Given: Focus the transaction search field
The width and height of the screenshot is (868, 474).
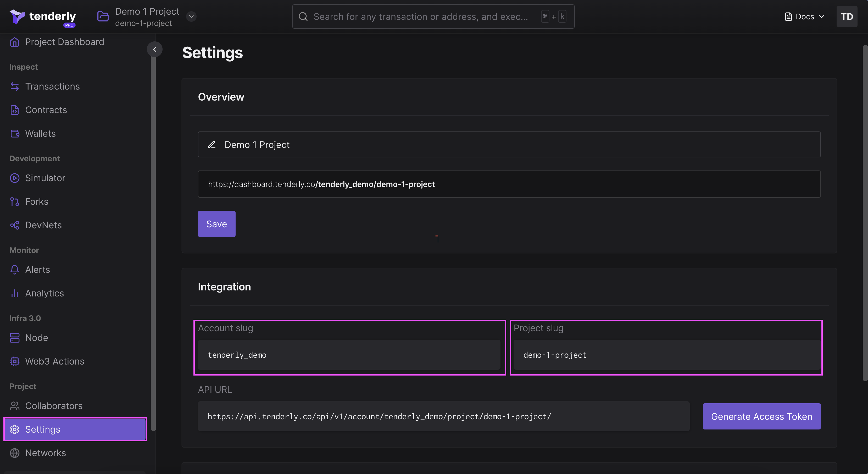Looking at the screenshot, I should (433, 16).
